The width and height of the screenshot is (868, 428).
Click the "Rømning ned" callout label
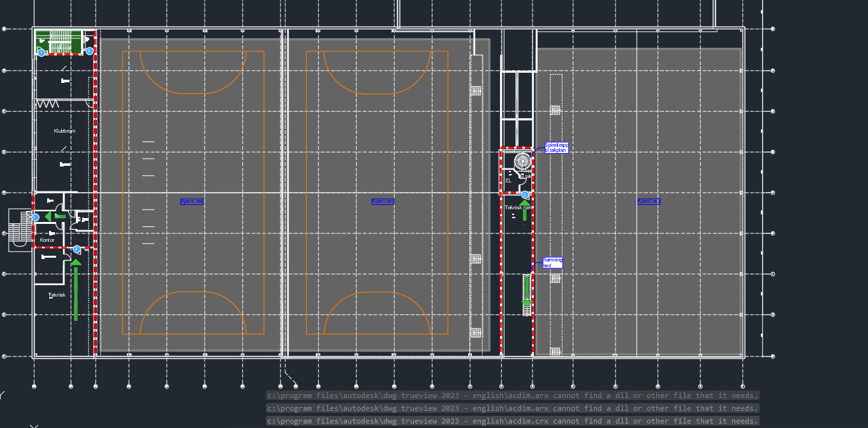552,263
